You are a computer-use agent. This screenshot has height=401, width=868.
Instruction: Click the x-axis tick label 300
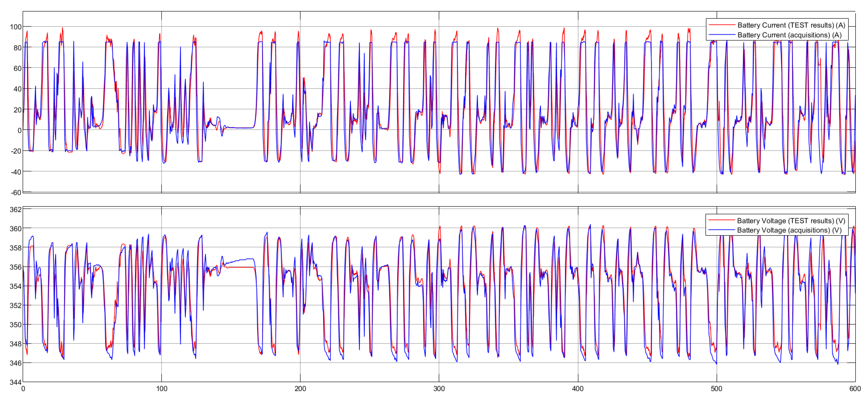pos(439,389)
